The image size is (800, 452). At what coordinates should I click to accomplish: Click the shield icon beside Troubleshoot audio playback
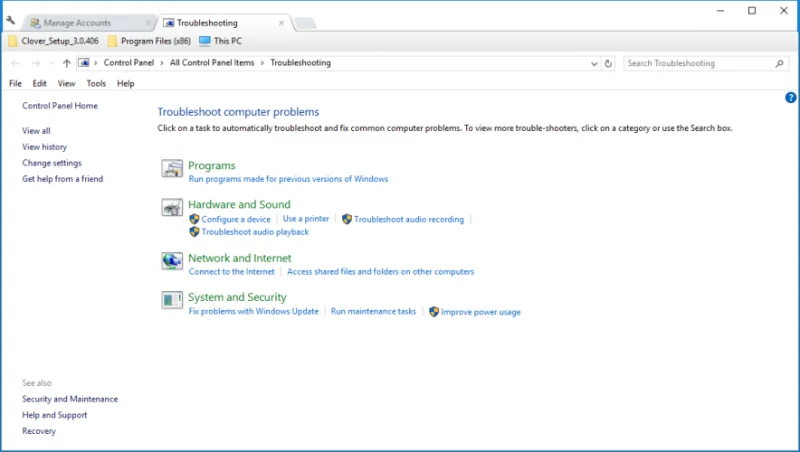(194, 232)
